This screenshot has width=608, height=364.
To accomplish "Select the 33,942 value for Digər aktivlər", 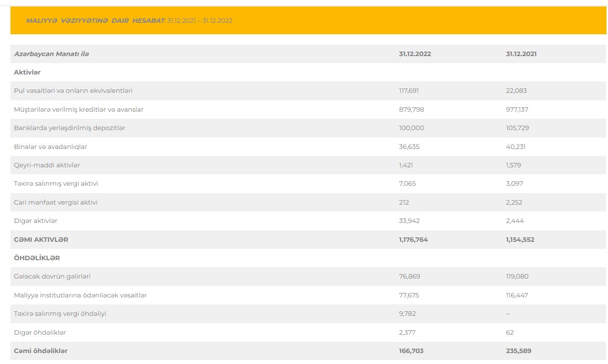I will point(409,221).
